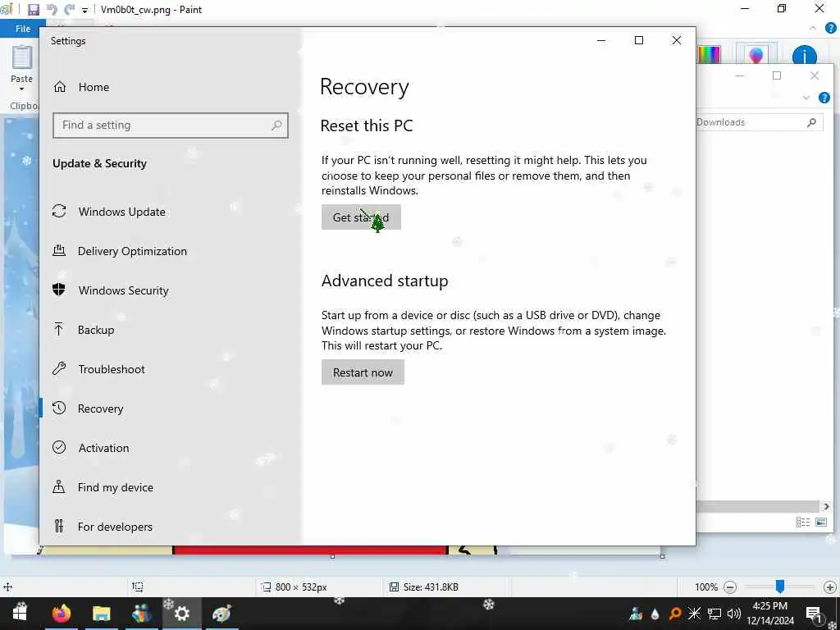
Task: Open Firefox from the taskbar
Action: 62,613
